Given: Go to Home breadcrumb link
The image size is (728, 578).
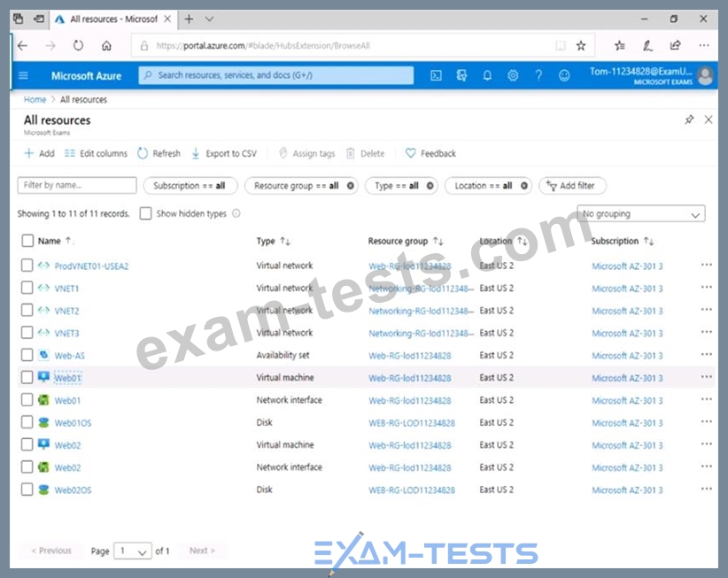Looking at the screenshot, I should tap(35, 99).
